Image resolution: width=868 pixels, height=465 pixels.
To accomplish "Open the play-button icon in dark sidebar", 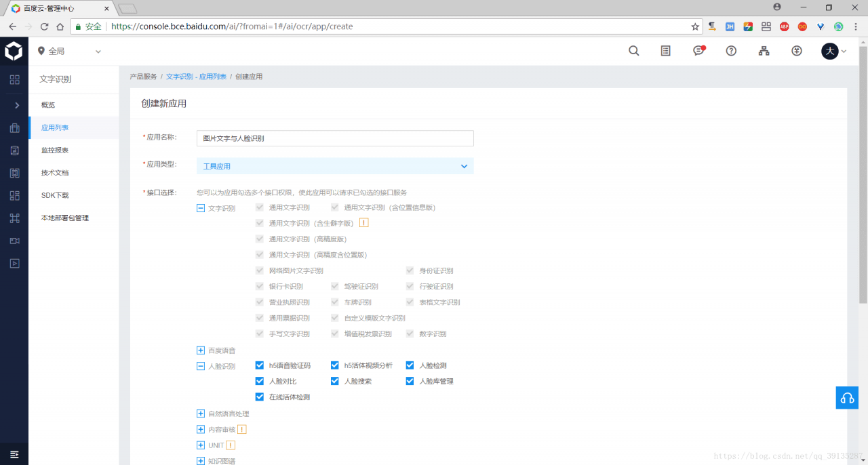I will tap(14, 263).
